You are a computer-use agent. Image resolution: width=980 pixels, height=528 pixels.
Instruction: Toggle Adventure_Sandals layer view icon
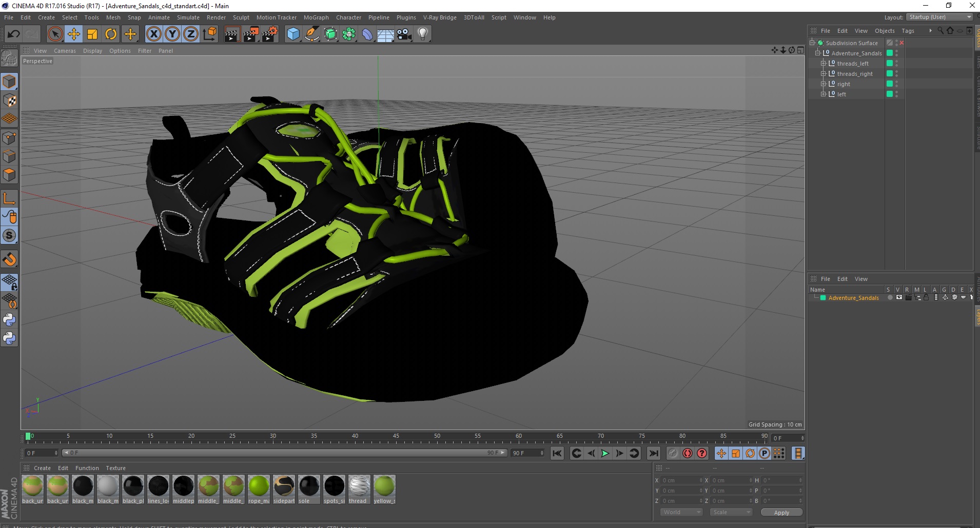click(899, 297)
